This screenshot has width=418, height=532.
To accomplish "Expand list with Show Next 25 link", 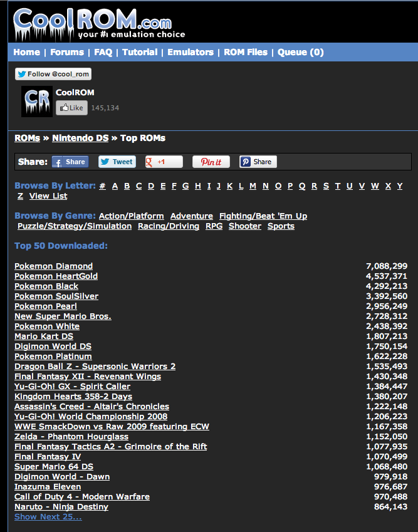I will (48, 517).
